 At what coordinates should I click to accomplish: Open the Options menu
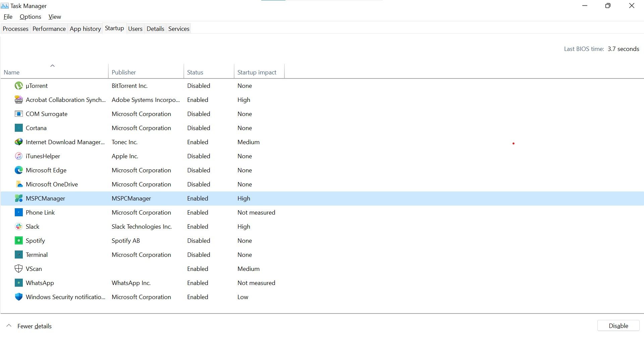click(31, 17)
